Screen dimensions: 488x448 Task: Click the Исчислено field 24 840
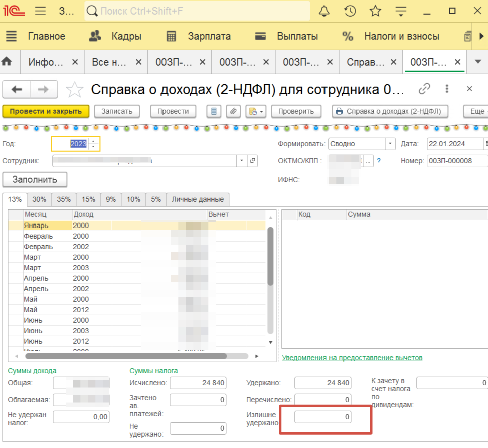coord(198,383)
